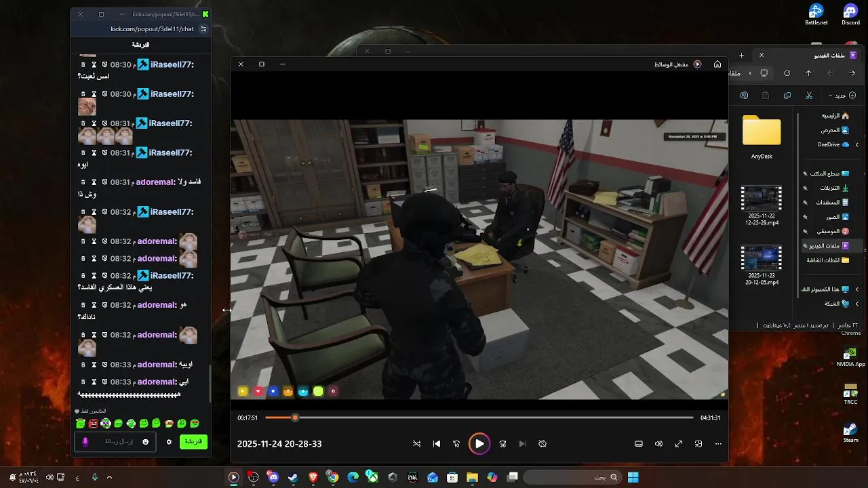
Task: Click the video display area
Action: coord(479,260)
